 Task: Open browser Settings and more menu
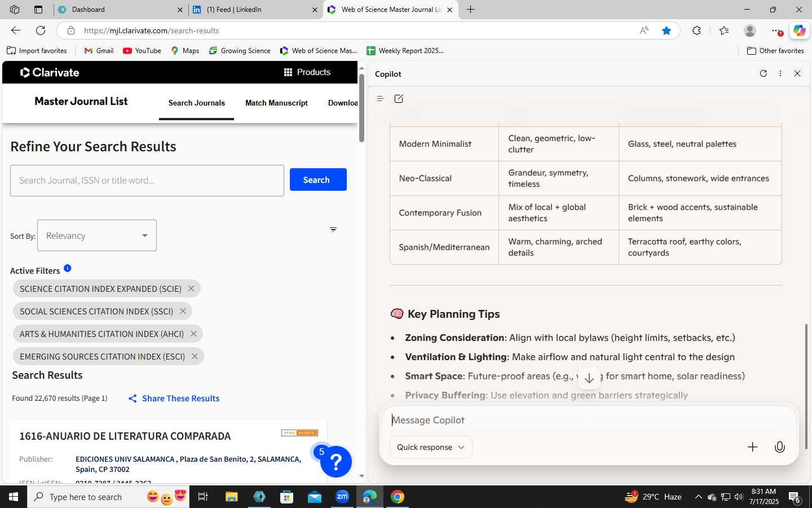click(x=776, y=30)
